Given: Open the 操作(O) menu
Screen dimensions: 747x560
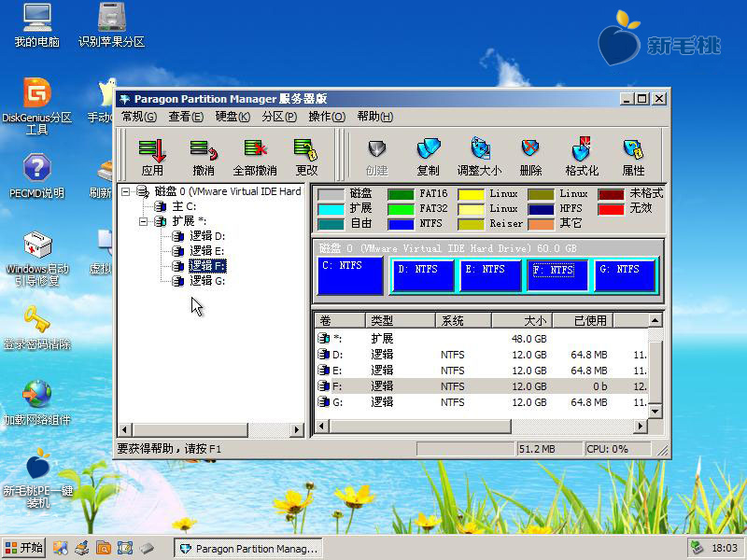Looking at the screenshot, I should 327,117.
